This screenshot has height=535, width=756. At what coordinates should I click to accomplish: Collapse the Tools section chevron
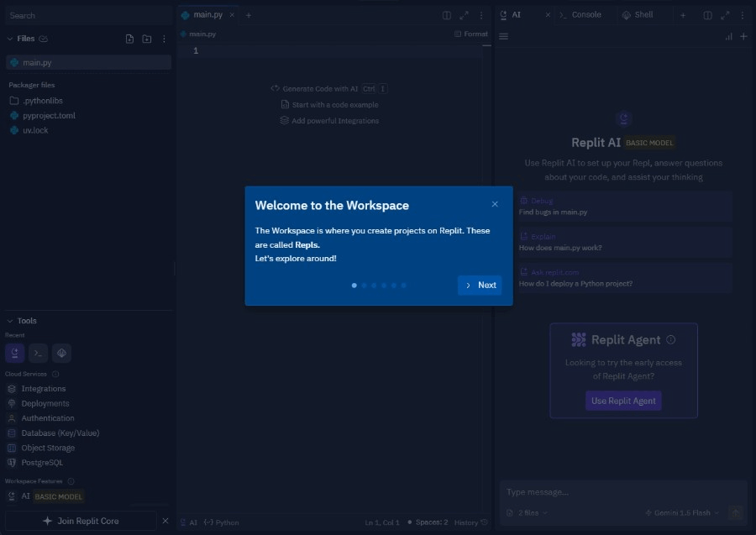coord(9,321)
